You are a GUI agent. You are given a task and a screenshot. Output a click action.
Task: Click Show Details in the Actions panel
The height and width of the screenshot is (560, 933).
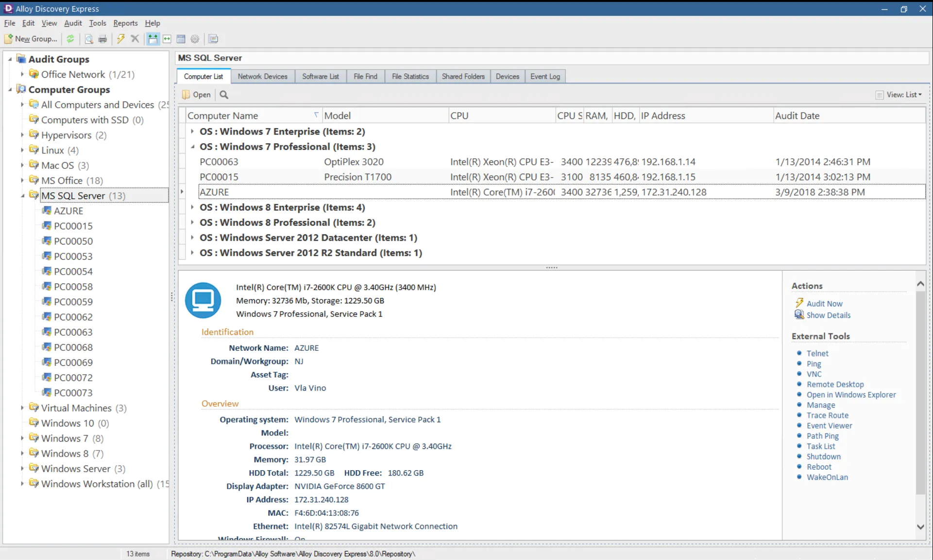(828, 315)
